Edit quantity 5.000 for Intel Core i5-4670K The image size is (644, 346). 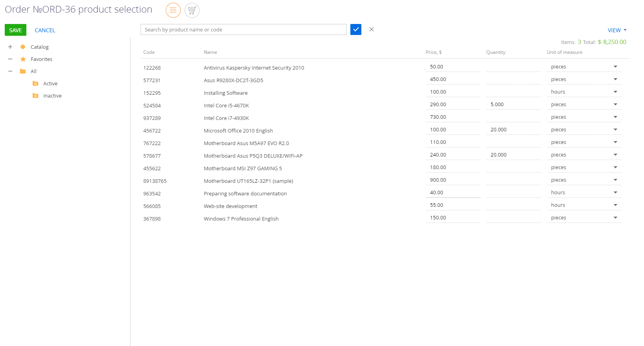pos(514,105)
